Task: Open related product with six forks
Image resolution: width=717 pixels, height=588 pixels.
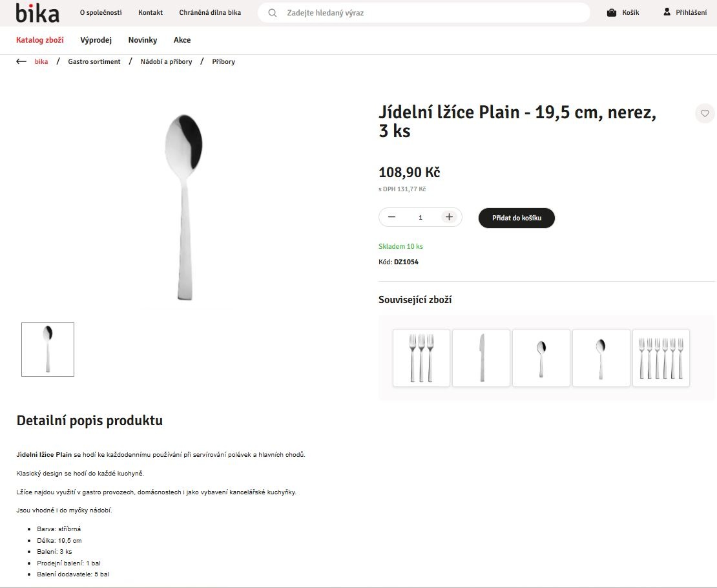Action: coord(661,358)
